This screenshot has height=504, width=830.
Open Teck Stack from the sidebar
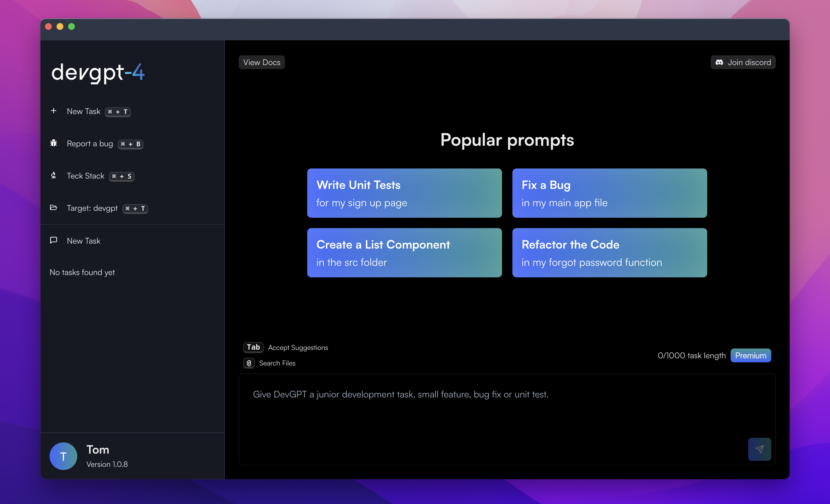pos(86,176)
